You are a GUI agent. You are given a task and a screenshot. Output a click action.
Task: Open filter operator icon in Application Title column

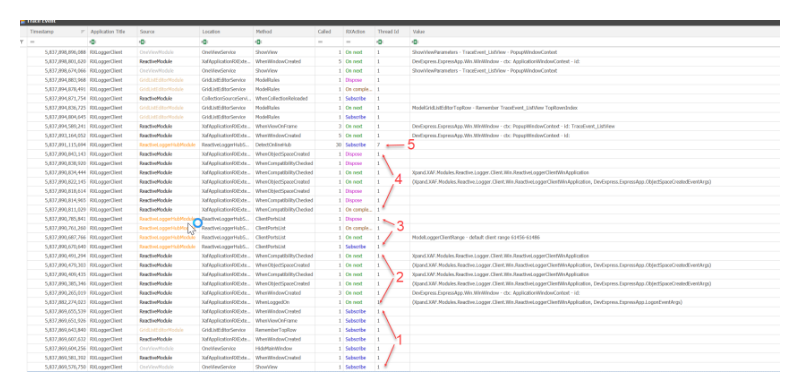point(93,42)
